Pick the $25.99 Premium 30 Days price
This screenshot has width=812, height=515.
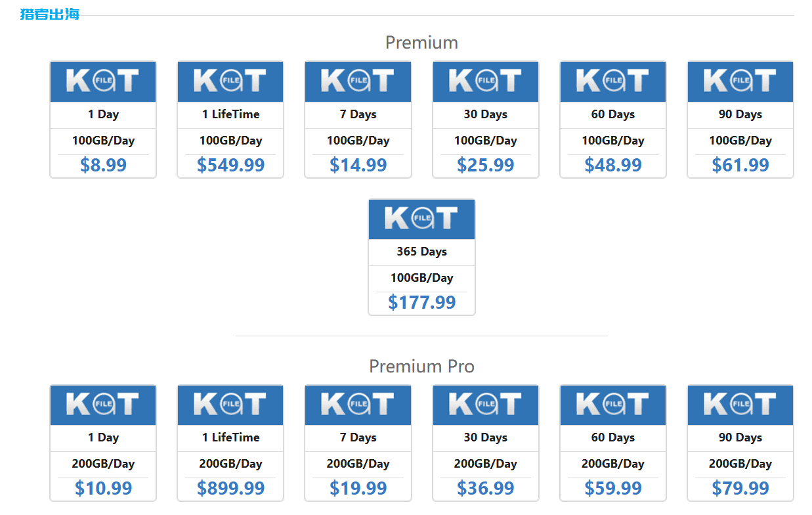pos(486,165)
